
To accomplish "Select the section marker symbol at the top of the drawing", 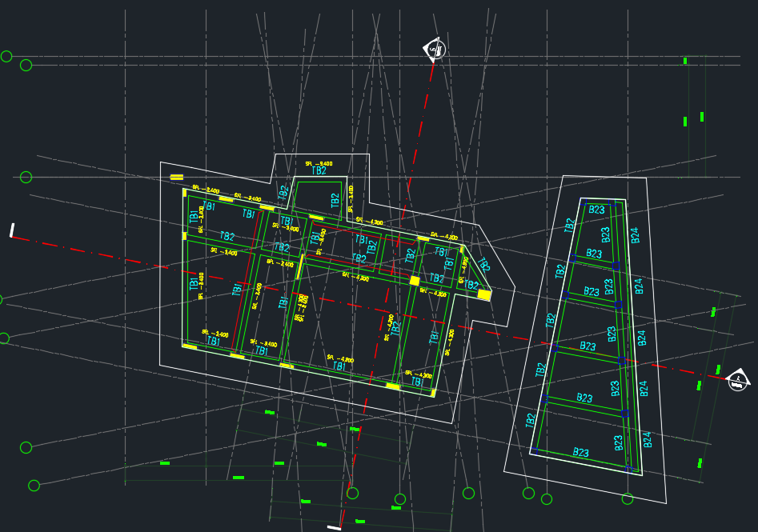I will pos(434,49).
